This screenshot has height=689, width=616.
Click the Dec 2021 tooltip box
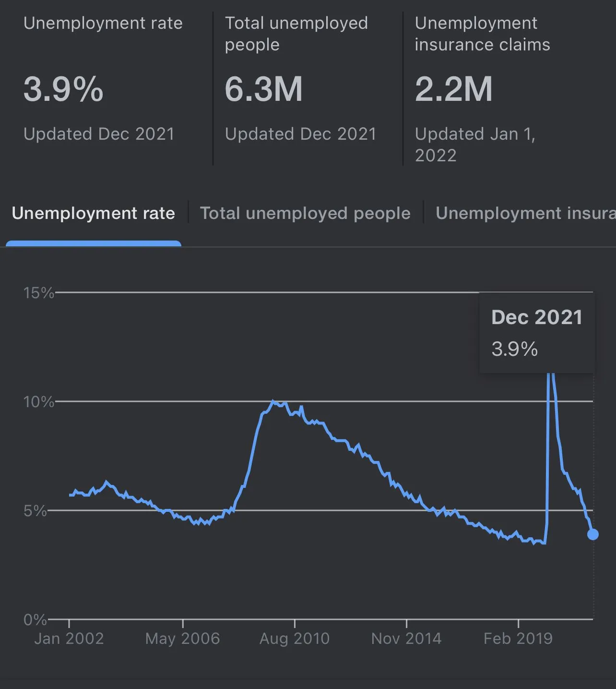(x=537, y=332)
